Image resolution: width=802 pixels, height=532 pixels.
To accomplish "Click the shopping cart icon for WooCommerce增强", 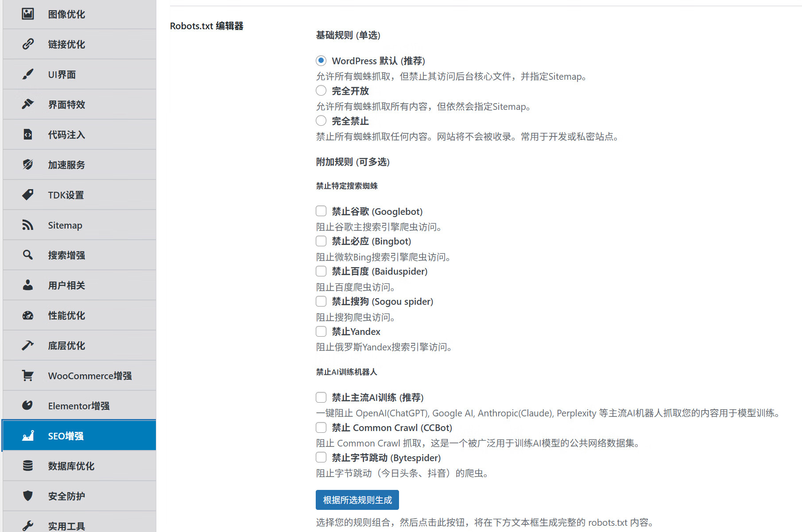I will tap(28, 376).
